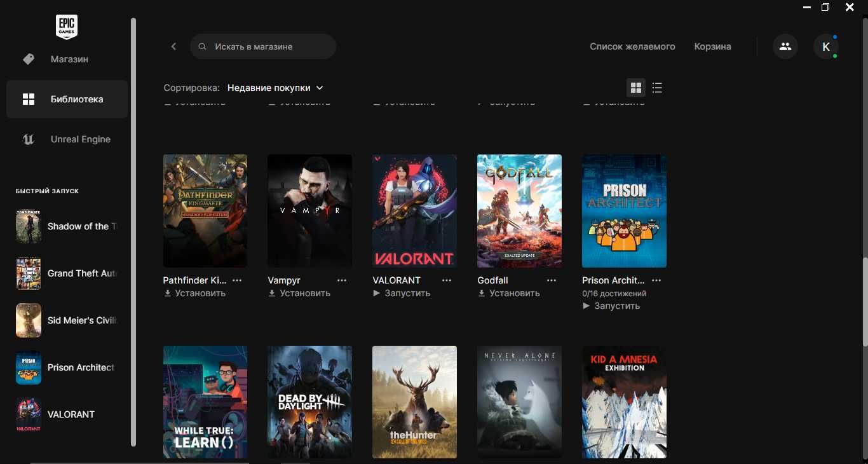This screenshot has width=868, height=464.
Task: Open Godfall cover art
Action: click(x=519, y=211)
